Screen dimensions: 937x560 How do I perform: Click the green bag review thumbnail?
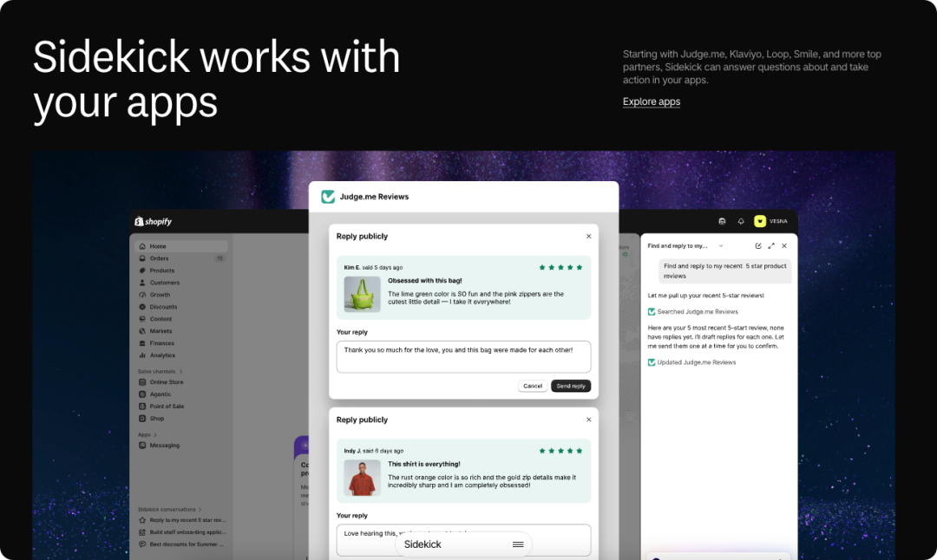click(x=362, y=294)
